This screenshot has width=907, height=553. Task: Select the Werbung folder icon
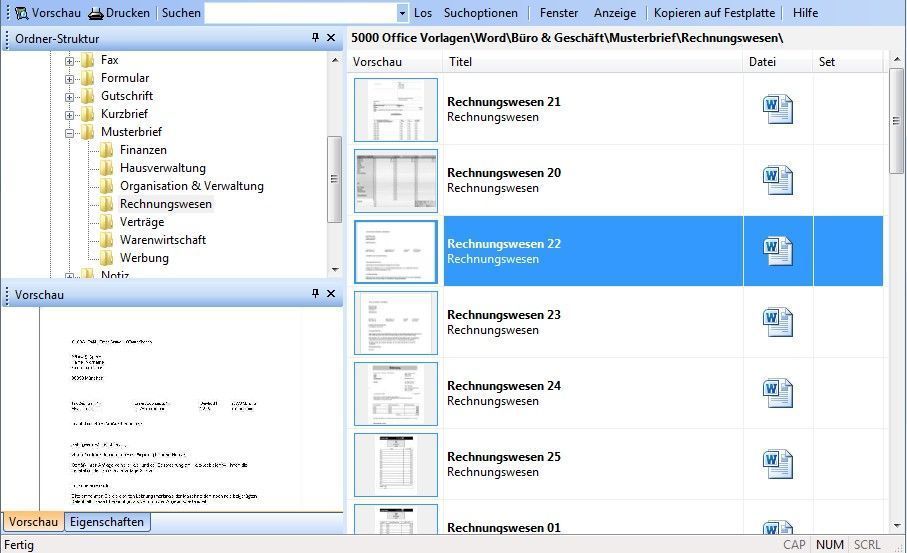point(107,258)
